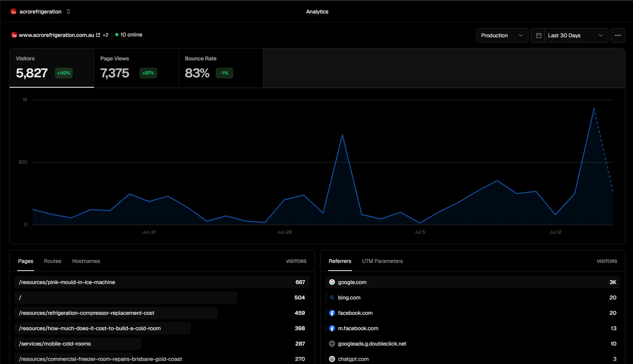Click the globe icon for googleads.g.doubleclick.net
Image resolution: width=633 pixels, height=364 pixels.
[332, 344]
